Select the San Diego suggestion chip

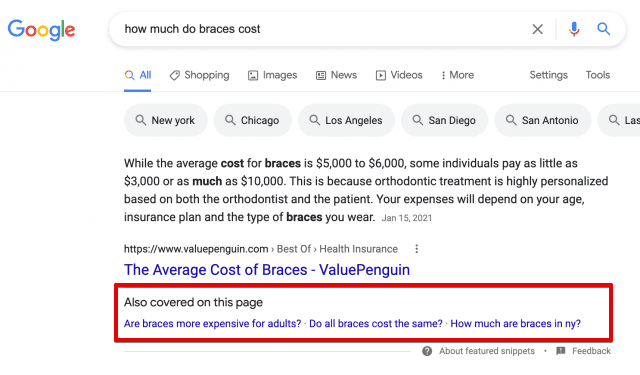pos(444,120)
